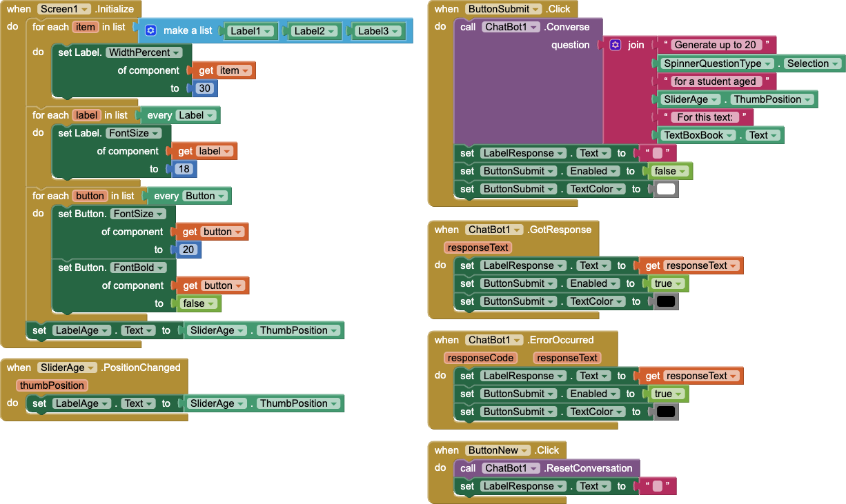Click the black color swatch in ErrorOccurred event

tap(665, 412)
